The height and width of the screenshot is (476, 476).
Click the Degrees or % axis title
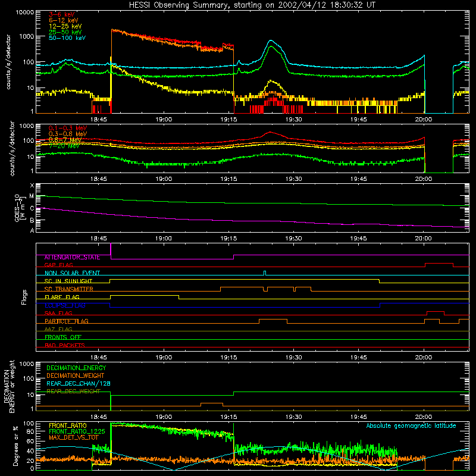tap(15, 446)
